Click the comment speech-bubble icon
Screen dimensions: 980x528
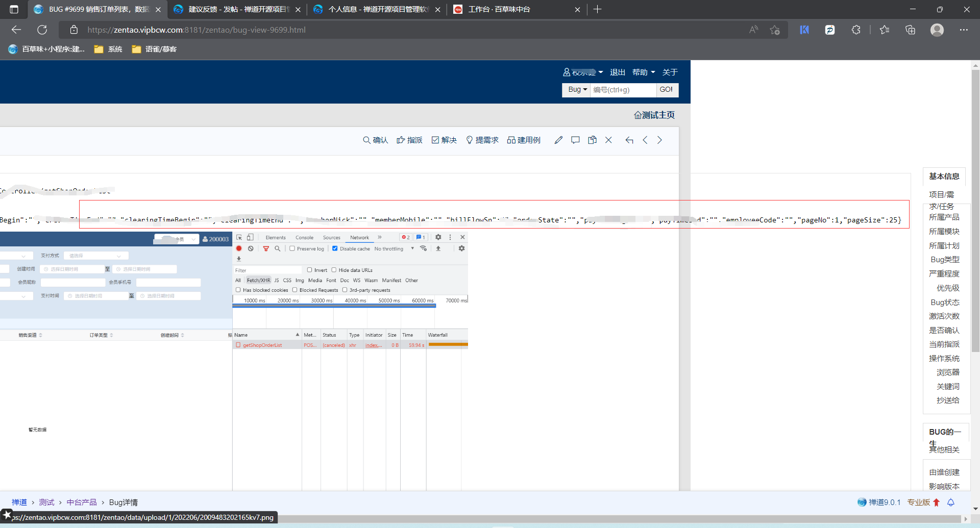click(575, 140)
